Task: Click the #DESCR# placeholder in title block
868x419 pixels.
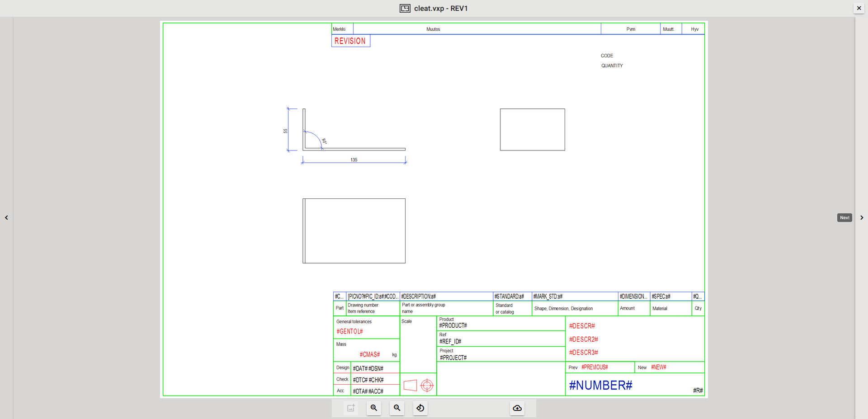Action: point(582,326)
